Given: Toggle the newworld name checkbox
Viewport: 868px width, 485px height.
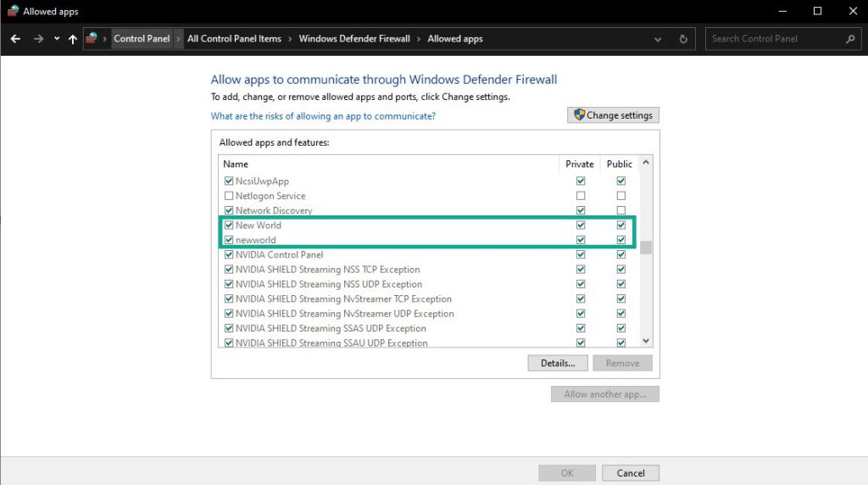Looking at the screenshot, I should (229, 240).
